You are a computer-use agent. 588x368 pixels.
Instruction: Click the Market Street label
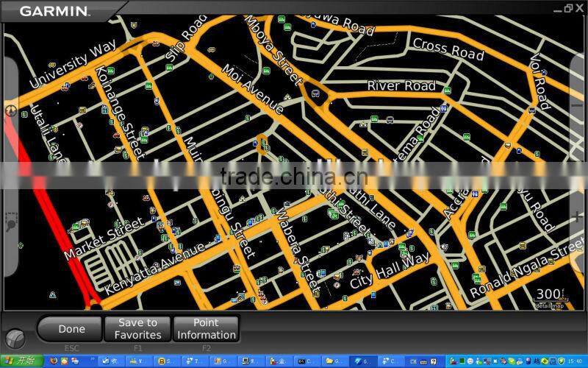coord(104,238)
